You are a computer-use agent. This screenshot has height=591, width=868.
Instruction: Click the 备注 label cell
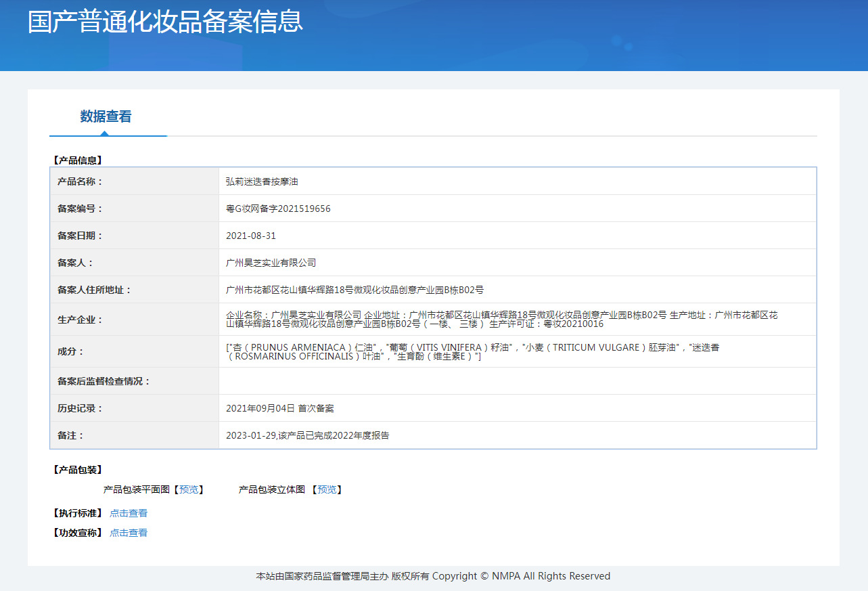(135, 435)
